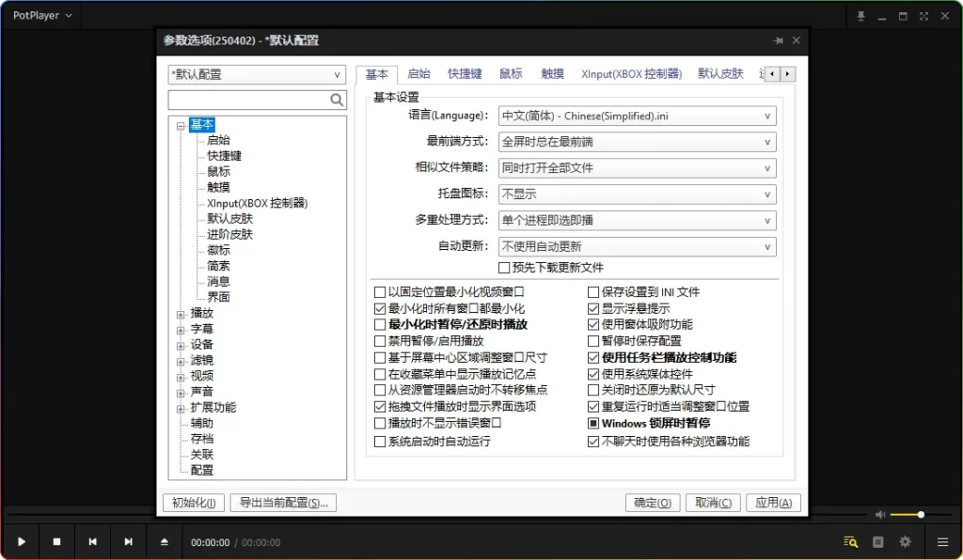963x560 pixels.
Task: Open the chapter/bookmark panel icon
Action: coord(877,541)
